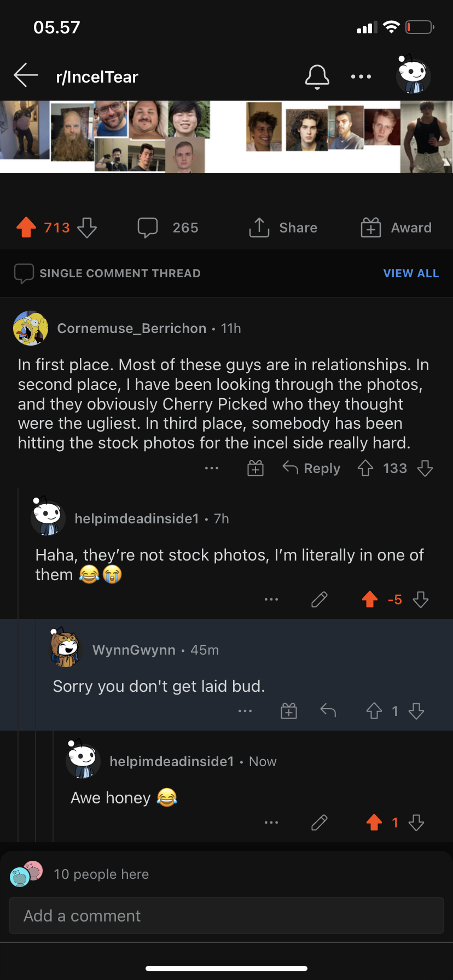Reply to Cornemuse_Berrichon's comment
This screenshot has width=453, height=980.
coord(311,469)
